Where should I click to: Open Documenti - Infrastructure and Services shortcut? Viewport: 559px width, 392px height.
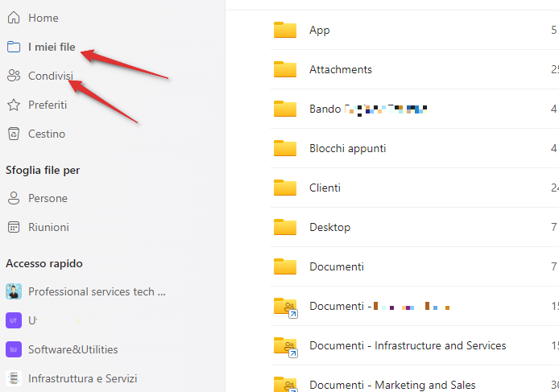click(x=407, y=345)
